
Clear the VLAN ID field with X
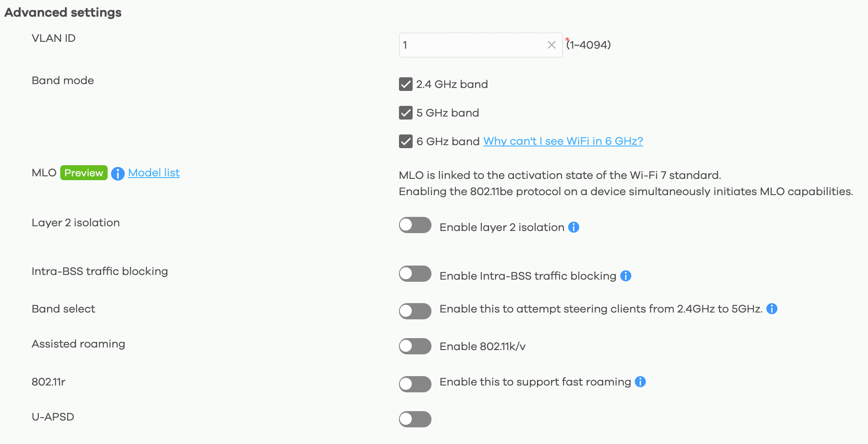[x=551, y=45]
